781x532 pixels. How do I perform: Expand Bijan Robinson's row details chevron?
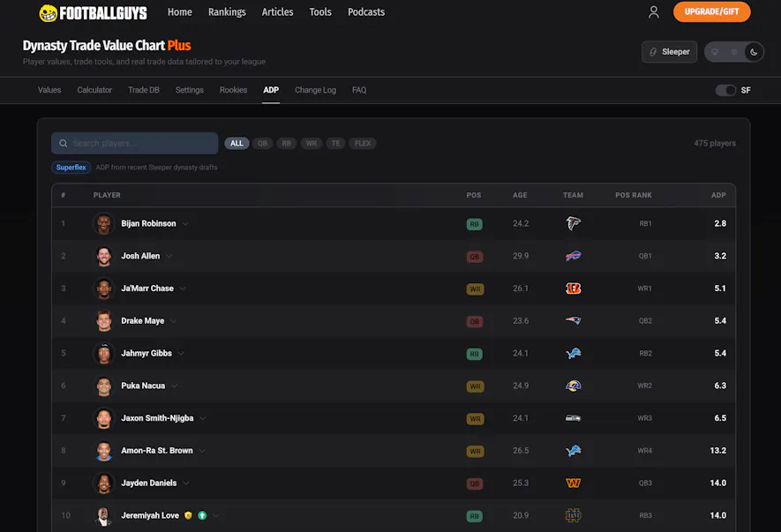click(x=185, y=224)
